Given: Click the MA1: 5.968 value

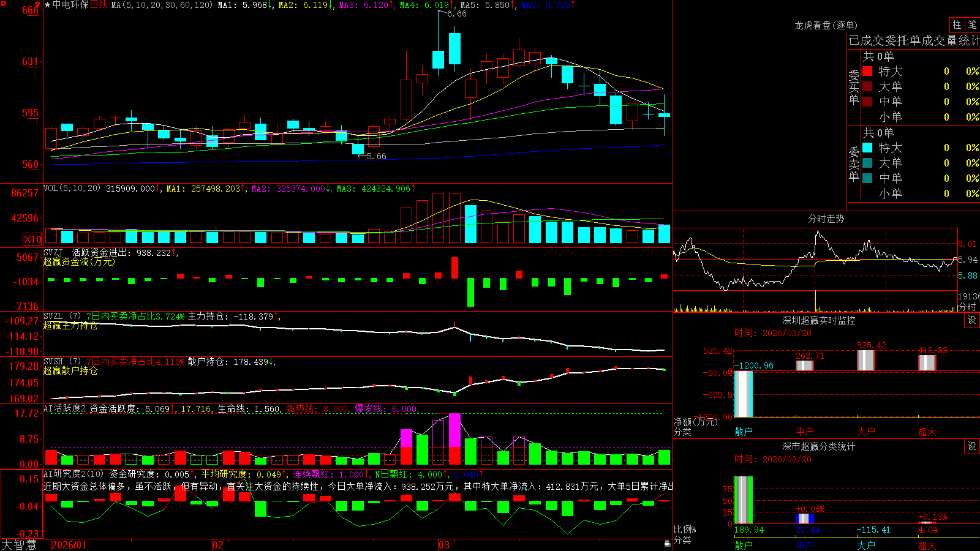Looking at the screenshot, I should point(243,5).
